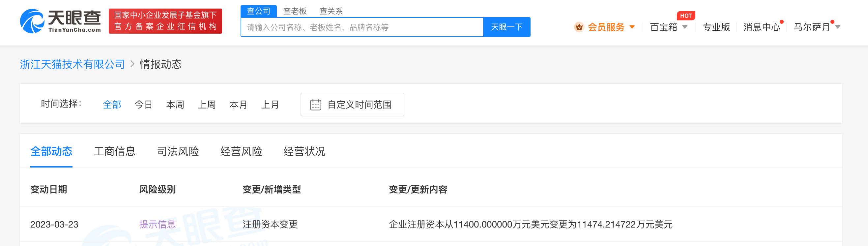Screen dimensions: 868x246
Task: Click the membership crown icon
Action: [x=579, y=27]
